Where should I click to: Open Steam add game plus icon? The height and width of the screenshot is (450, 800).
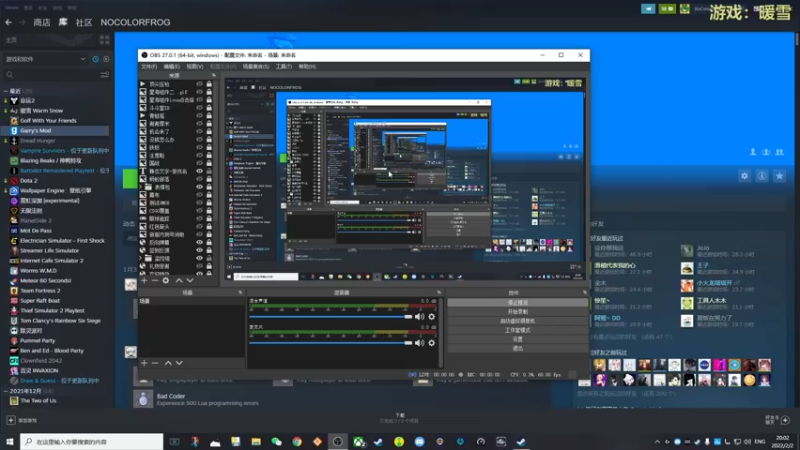(11, 420)
